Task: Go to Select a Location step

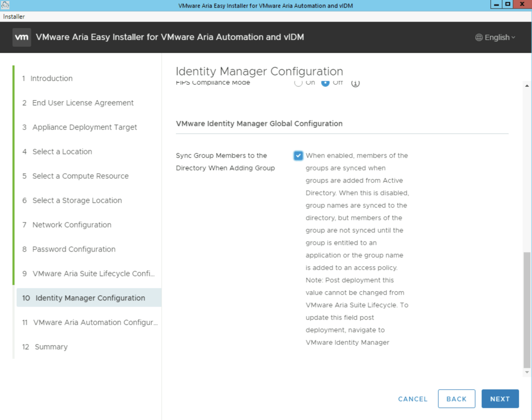Action: [57, 152]
